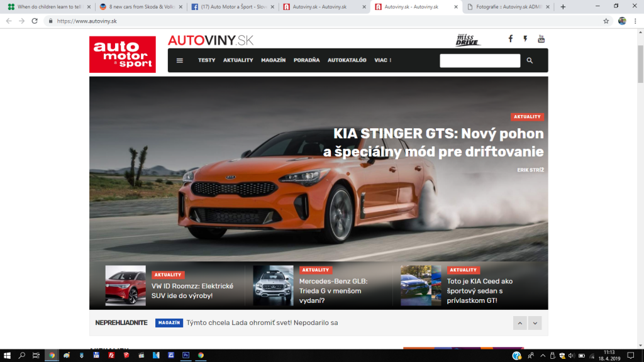Click the search magnifier icon
This screenshot has width=644, height=362.
[530, 60]
